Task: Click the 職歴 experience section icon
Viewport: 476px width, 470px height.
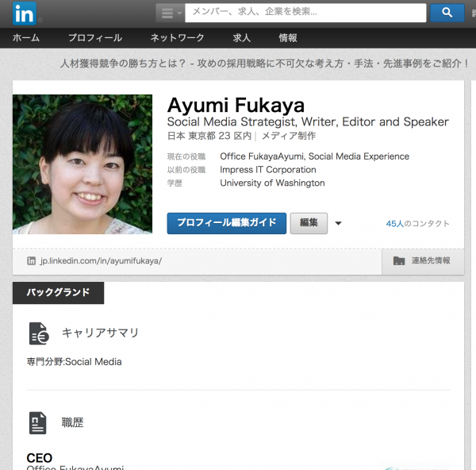Action: point(38,422)
